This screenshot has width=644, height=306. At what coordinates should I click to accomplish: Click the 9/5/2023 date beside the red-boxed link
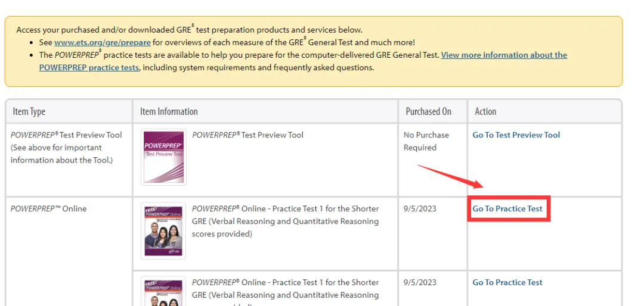420,209
